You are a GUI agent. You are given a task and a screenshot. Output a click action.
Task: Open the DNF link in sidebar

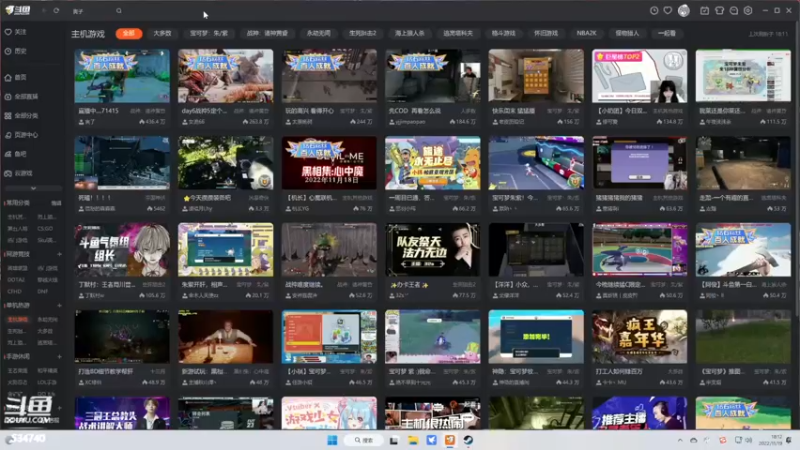click(42, 291)
